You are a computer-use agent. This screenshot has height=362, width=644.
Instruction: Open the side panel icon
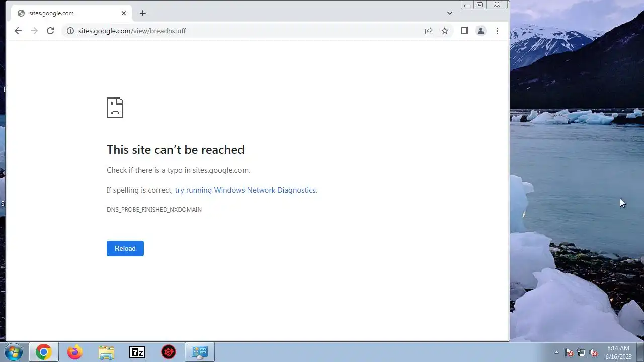pyautogui.click(x=465, y=31)
